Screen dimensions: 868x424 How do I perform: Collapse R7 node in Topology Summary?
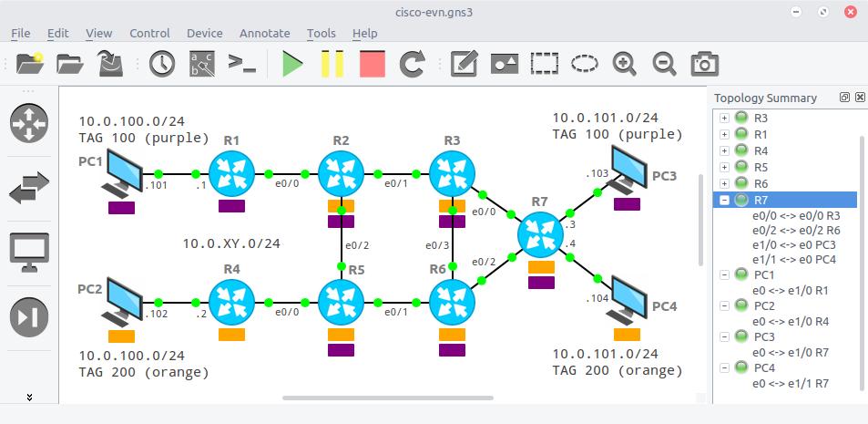click(x=724, y=200)
